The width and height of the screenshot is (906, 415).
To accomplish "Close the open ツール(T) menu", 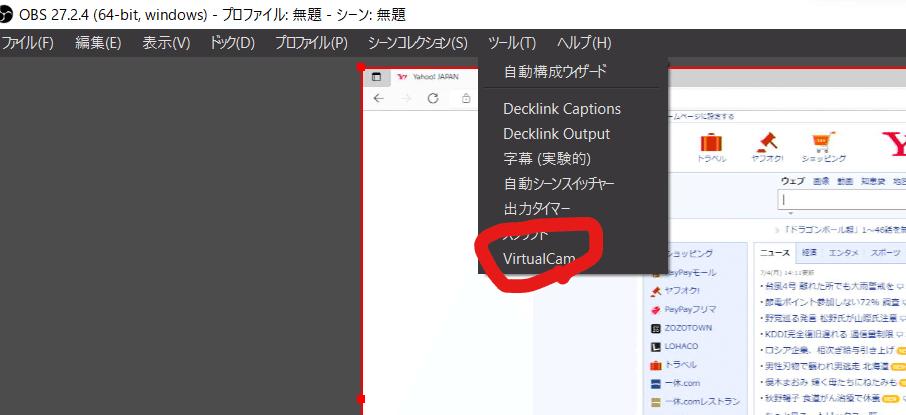I will click(512, 43).
